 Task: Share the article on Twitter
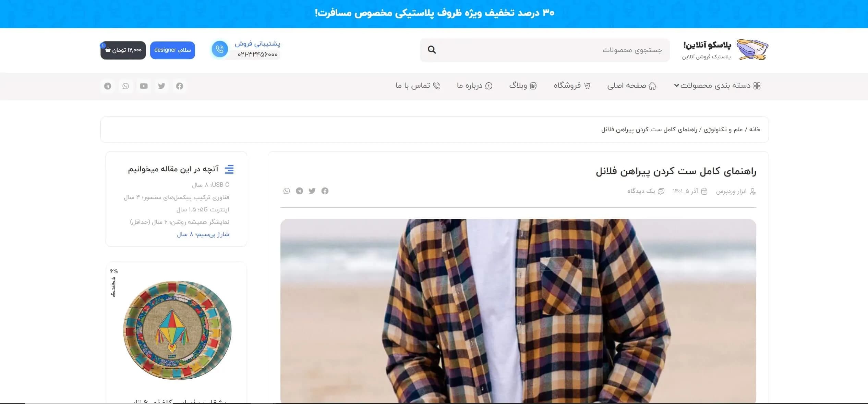[x=312, y=191]
